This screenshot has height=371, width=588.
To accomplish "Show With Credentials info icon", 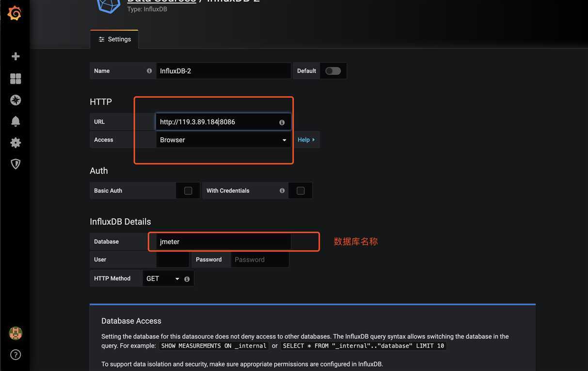I will click(x=282, y=191).
